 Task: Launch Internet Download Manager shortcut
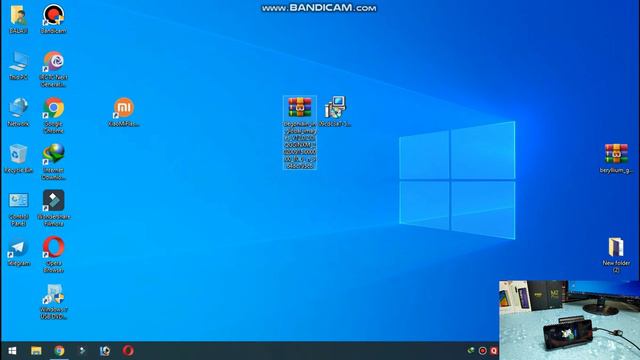click(53, 162)
